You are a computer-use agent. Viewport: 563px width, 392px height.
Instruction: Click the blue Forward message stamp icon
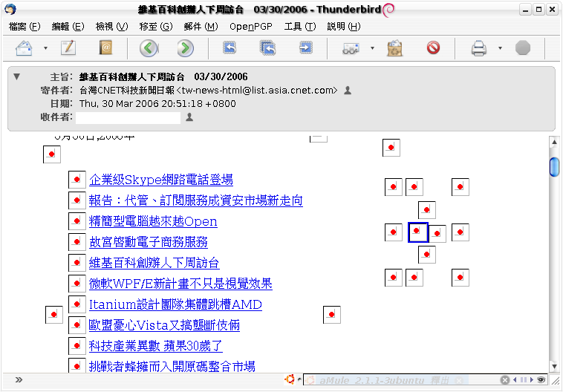click(305, 48)
